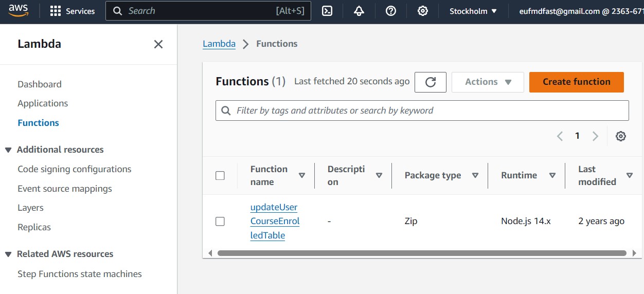Sort by Package type column arrow
Screen dimensions: 644x294
(475, 176)
